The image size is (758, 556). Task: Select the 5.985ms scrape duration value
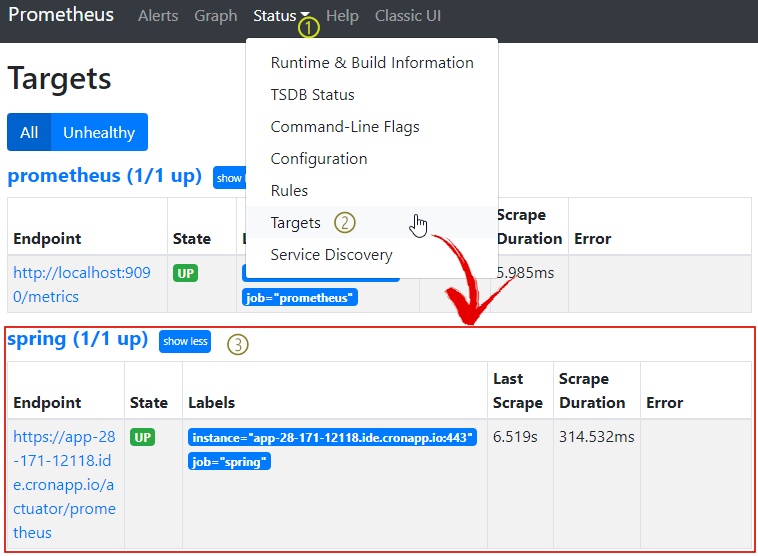click(x=526, y=273)
